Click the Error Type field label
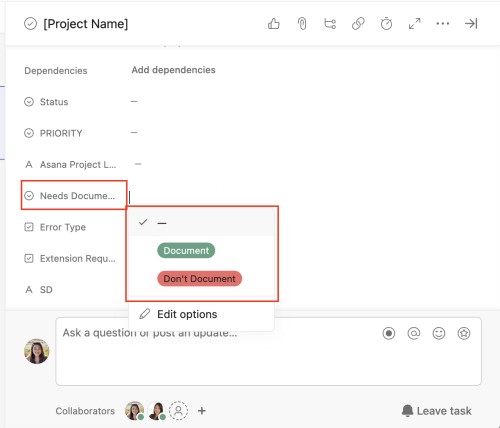This screenshot has width=500, height=428. [x=63, y=227]
